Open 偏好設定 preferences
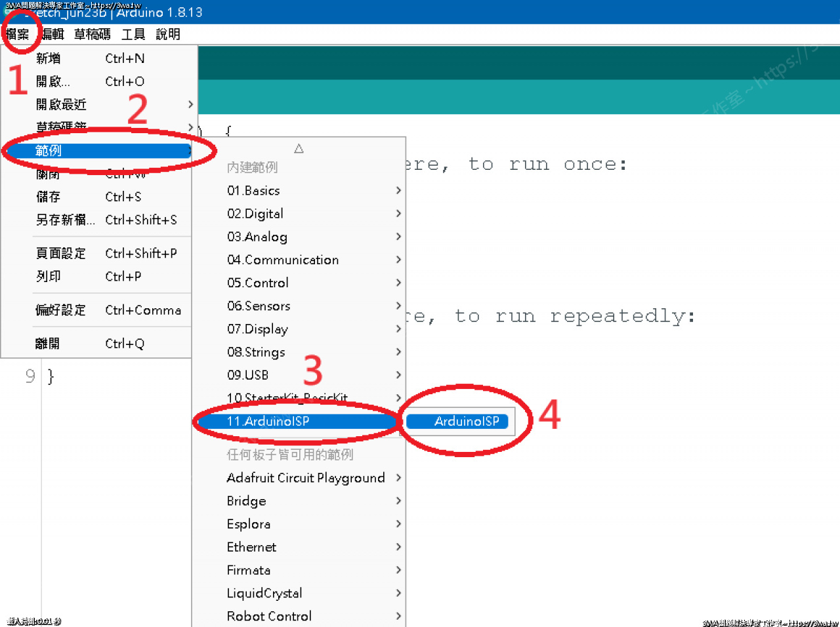Image resolution: width=840 pixels, height=627 pixels. pyautogui.click(x=61, y=310)
